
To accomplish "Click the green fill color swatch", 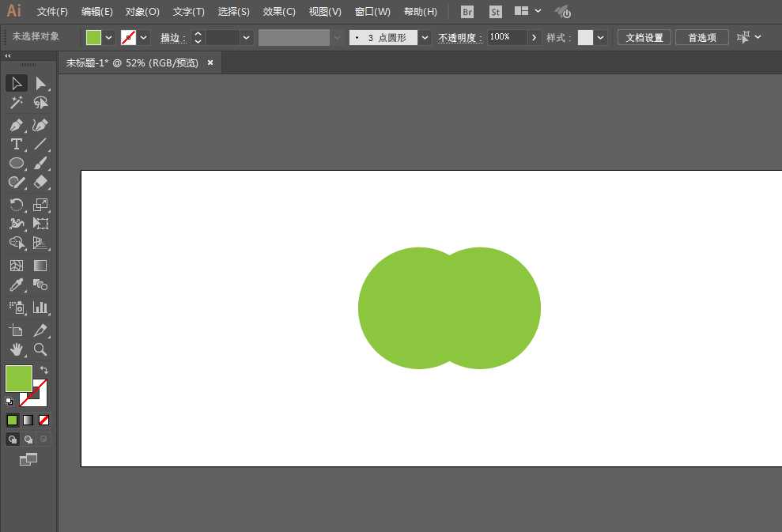I will click(18, 379).
